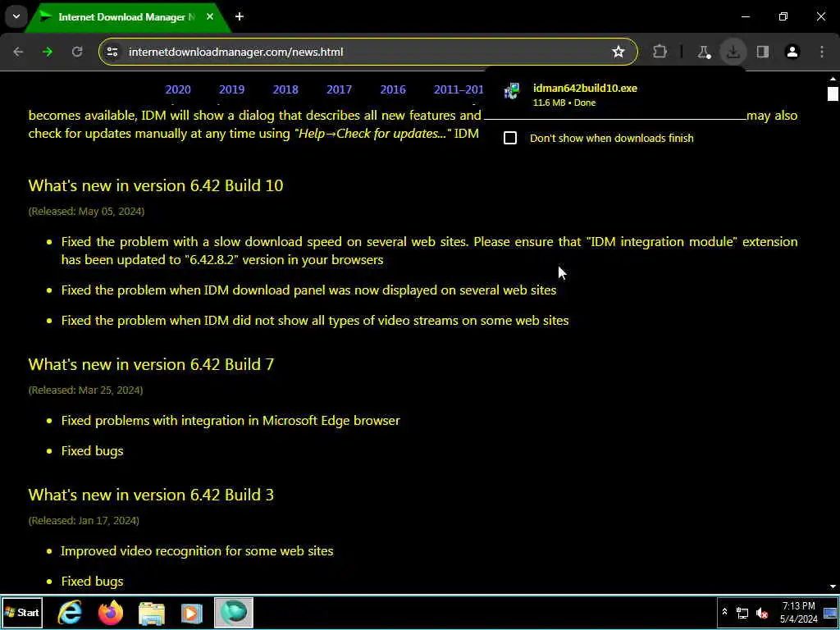Open the clock showing 7:13 PM
The image size is (840, 630).
tap(799, 612)
